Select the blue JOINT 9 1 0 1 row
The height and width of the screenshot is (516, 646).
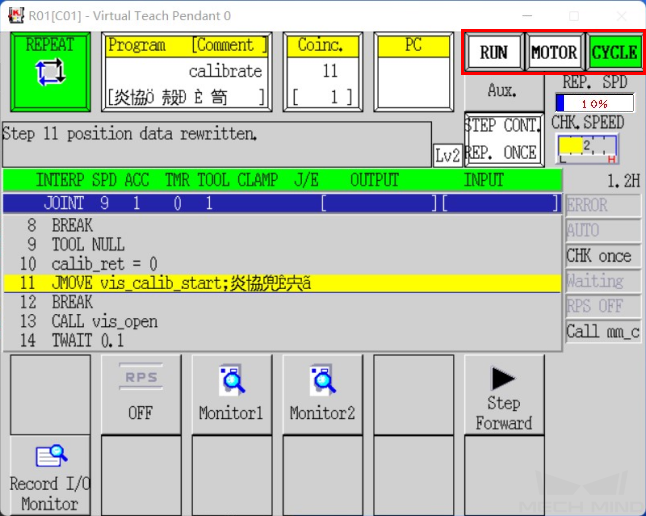coord(282,203)
